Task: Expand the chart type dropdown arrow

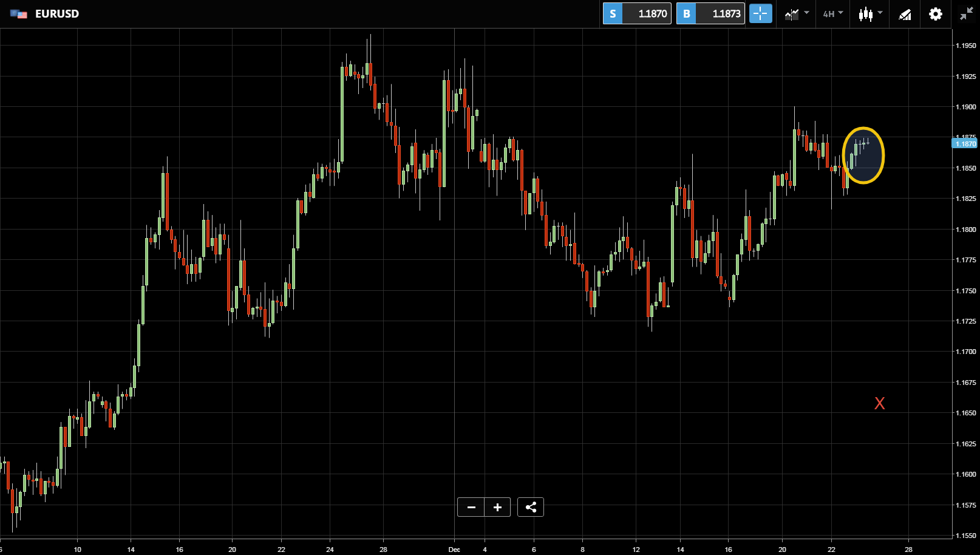Action: coord(880,13)
